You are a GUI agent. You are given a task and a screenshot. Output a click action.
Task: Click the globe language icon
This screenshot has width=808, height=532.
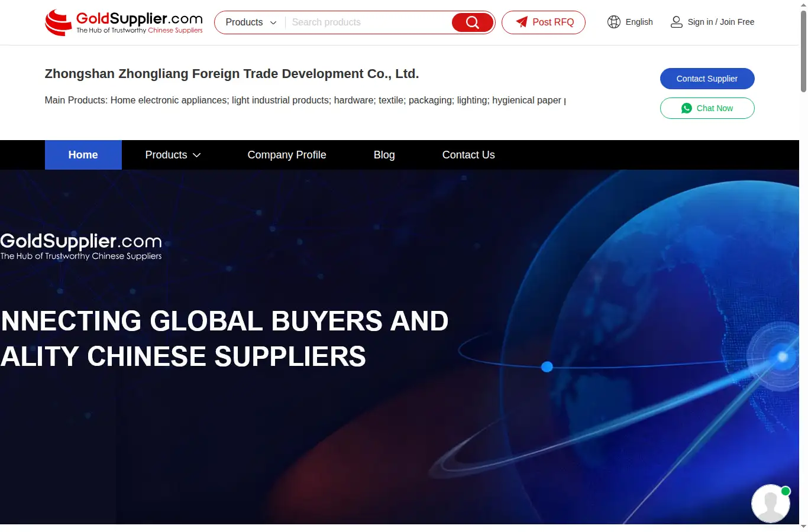pos(614,22)
